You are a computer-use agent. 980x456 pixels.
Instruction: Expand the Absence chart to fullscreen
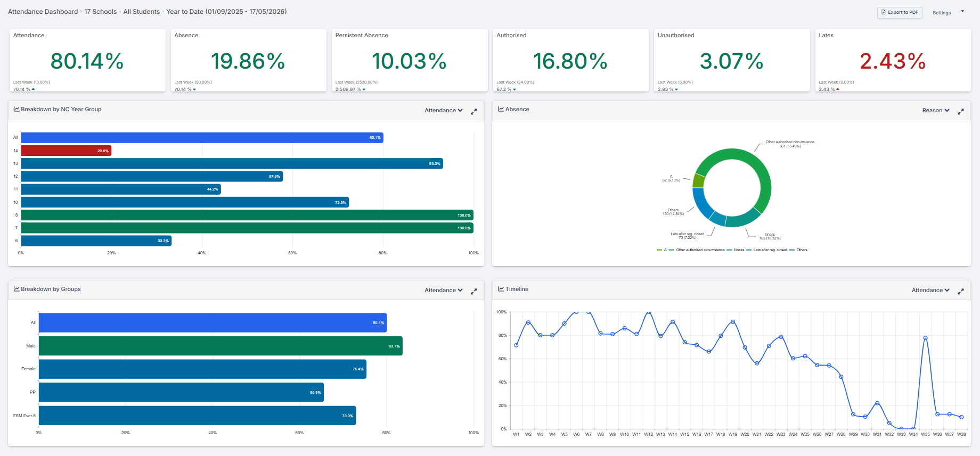coord(961,112)
